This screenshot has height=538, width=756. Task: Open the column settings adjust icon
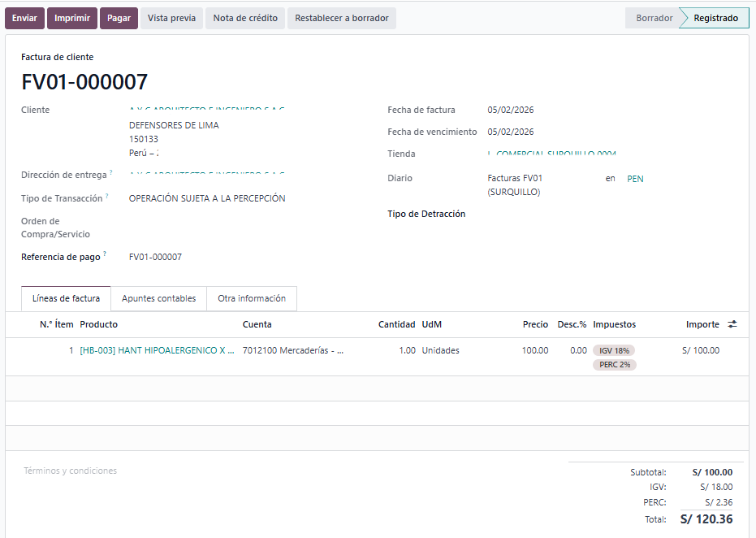(732, 324)
